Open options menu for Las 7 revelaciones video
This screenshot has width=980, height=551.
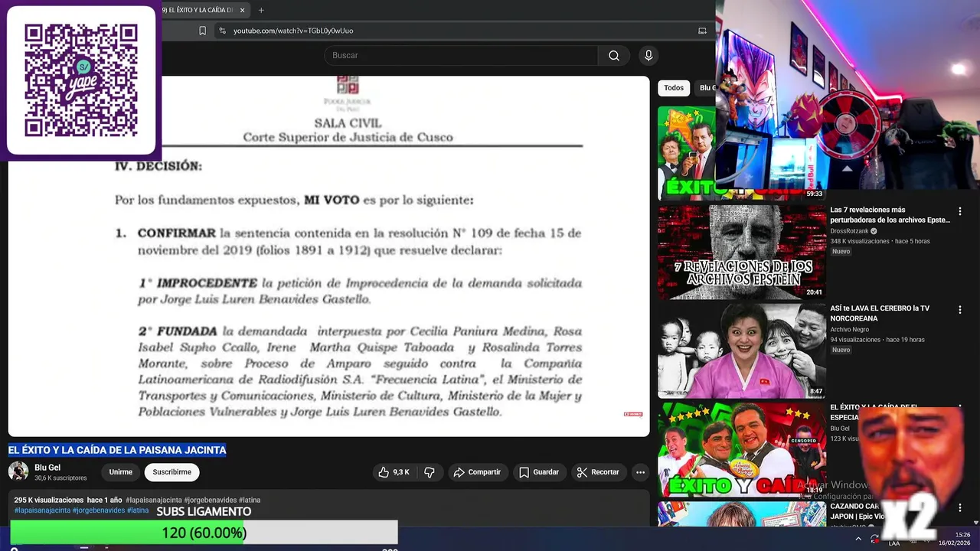coord(960,211)
